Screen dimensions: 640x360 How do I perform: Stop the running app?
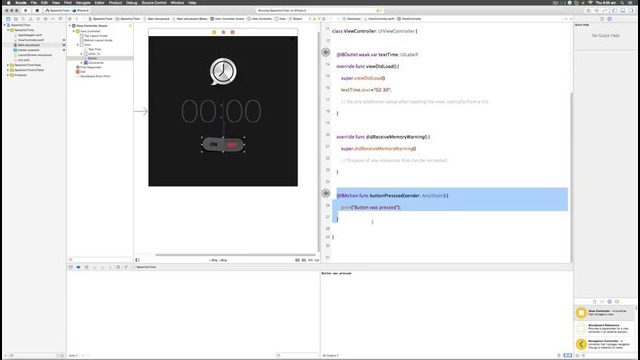click(x=37, y=10)
